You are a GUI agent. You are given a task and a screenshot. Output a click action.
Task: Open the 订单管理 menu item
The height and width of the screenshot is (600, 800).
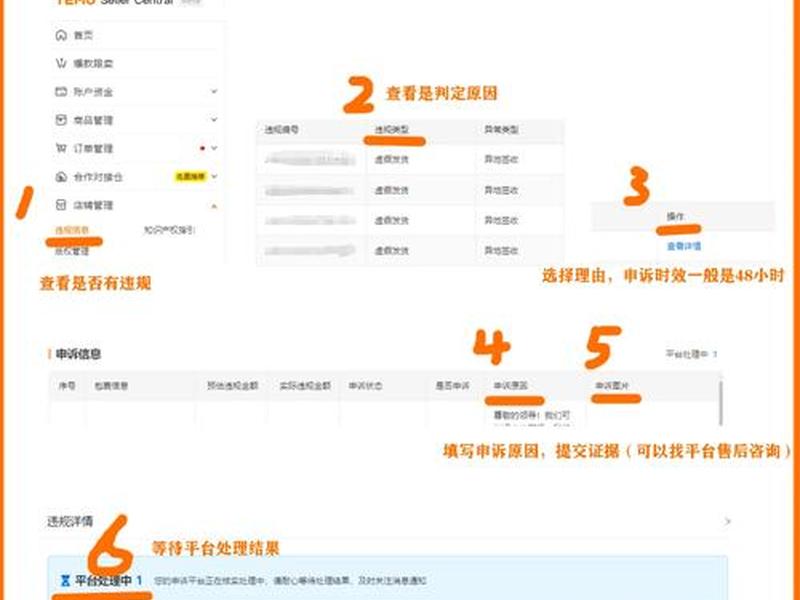[x=93, y=148]
